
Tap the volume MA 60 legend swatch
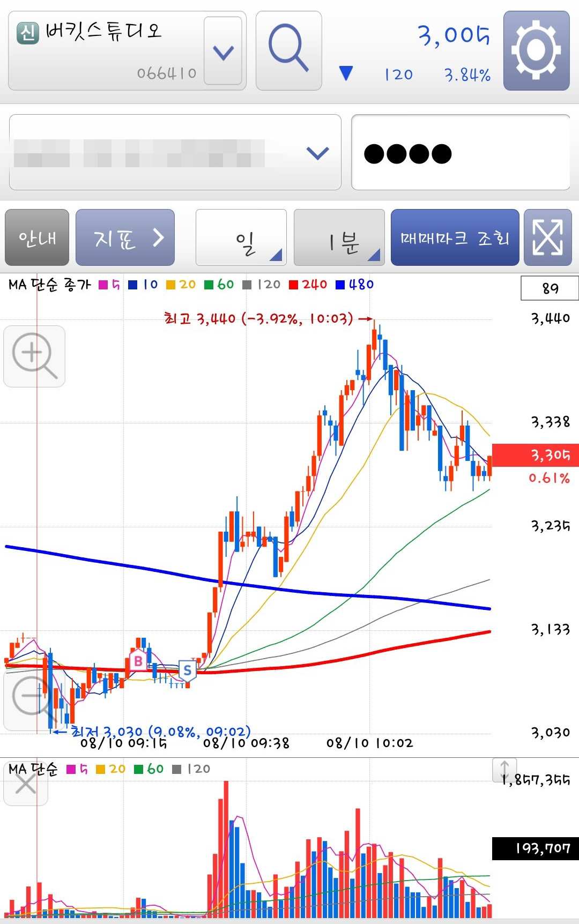(138, 770)
